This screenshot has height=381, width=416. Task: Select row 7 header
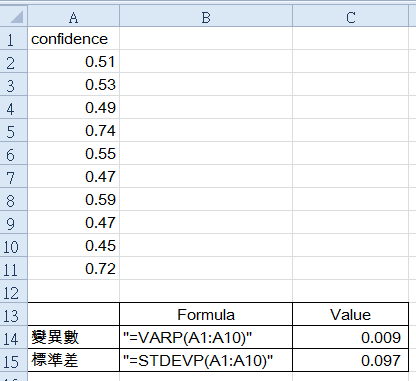click(13, 176)
